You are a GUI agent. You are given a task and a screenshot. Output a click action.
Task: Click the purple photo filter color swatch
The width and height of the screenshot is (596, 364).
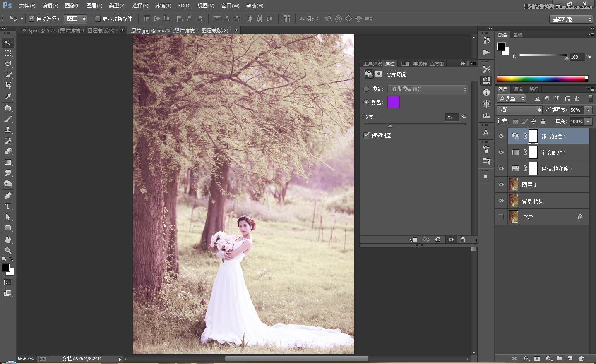point(393,102)
